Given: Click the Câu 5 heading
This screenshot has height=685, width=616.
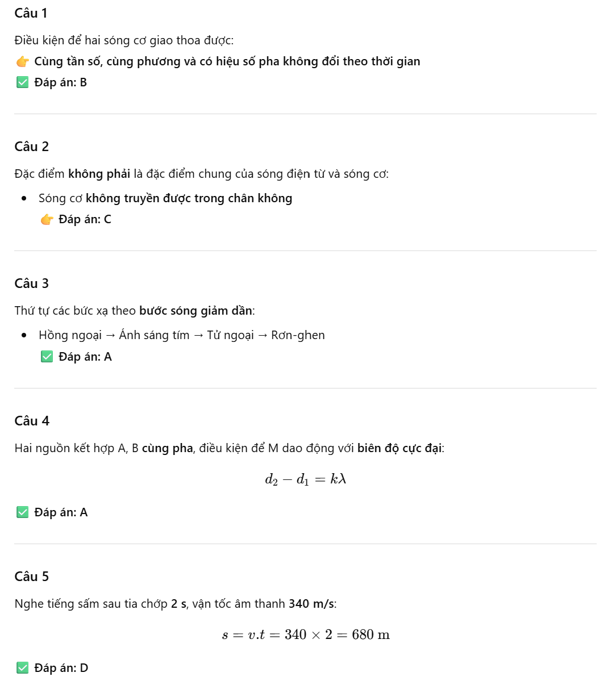Looking at the screenshot, I should click(x=32, y=577).
